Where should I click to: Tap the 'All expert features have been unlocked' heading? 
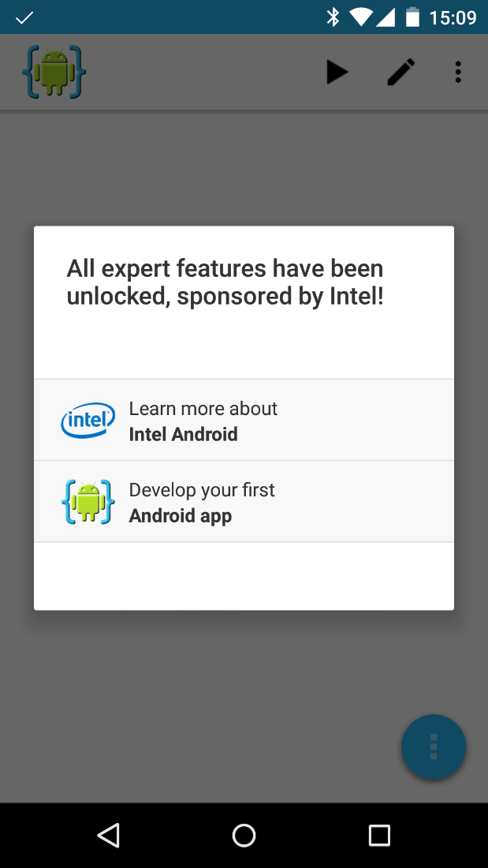[x=225, y=282]
